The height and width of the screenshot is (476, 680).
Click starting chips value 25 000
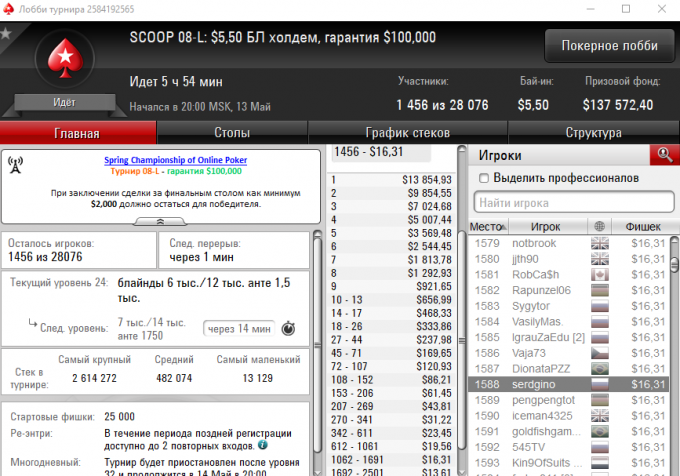pyautogui.click(x=119, y=417)
